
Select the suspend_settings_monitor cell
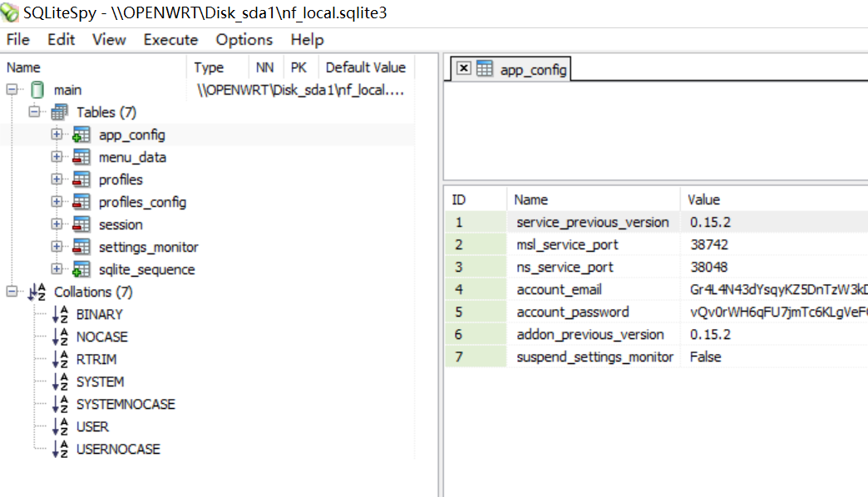click(593, 357)
